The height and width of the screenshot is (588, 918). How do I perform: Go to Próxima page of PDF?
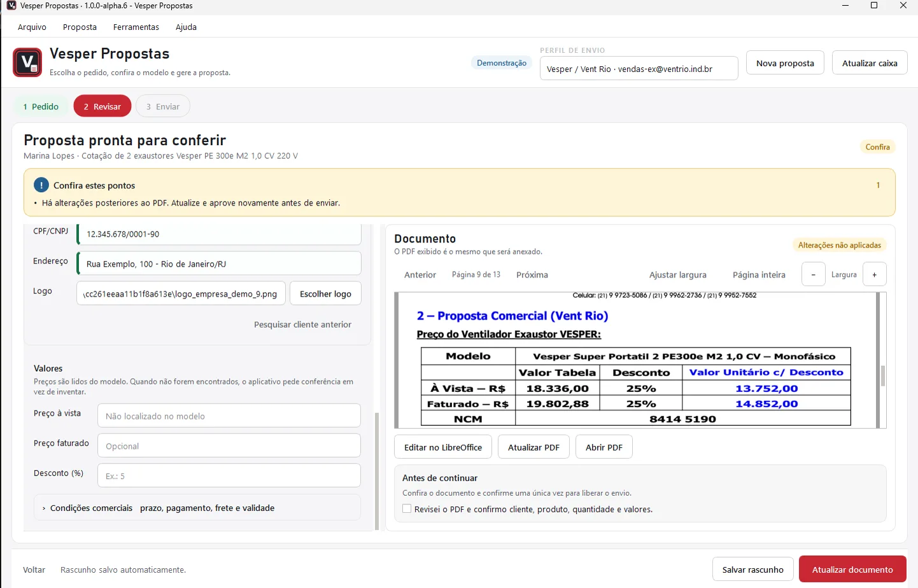[x=532, y=275]
